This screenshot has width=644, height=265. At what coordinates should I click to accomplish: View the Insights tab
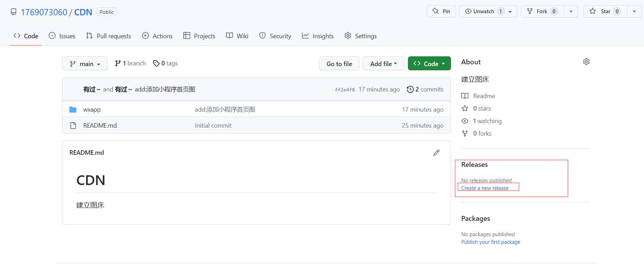click(x=318, y=36)
